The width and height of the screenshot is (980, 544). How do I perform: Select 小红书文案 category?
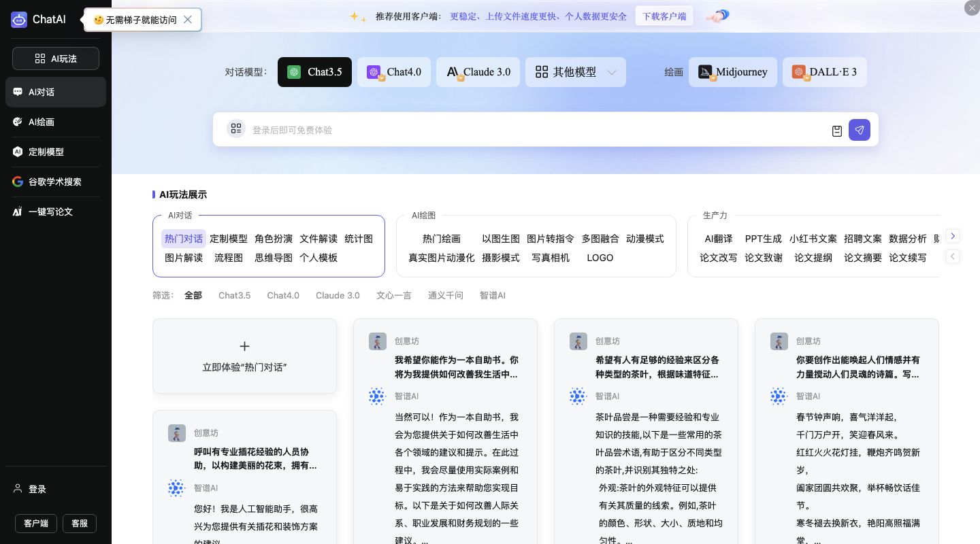click(813, 239)
